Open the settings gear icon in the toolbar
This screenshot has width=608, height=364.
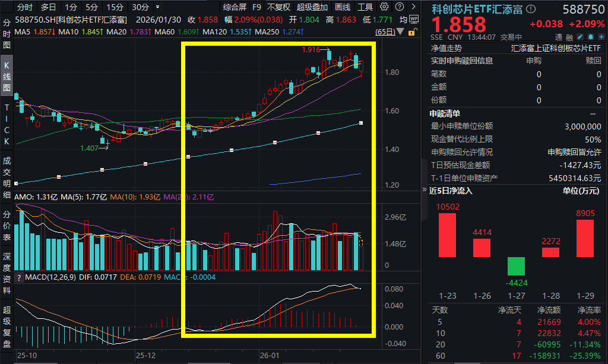383,6
